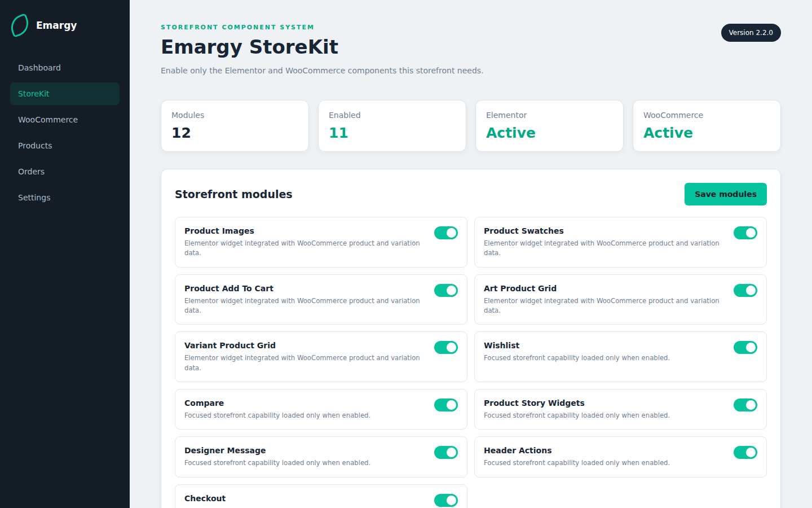The height and width of the screenshot is (508, 812).
Task: Open Products in the sidebar
Action: [x=65, y=146]
